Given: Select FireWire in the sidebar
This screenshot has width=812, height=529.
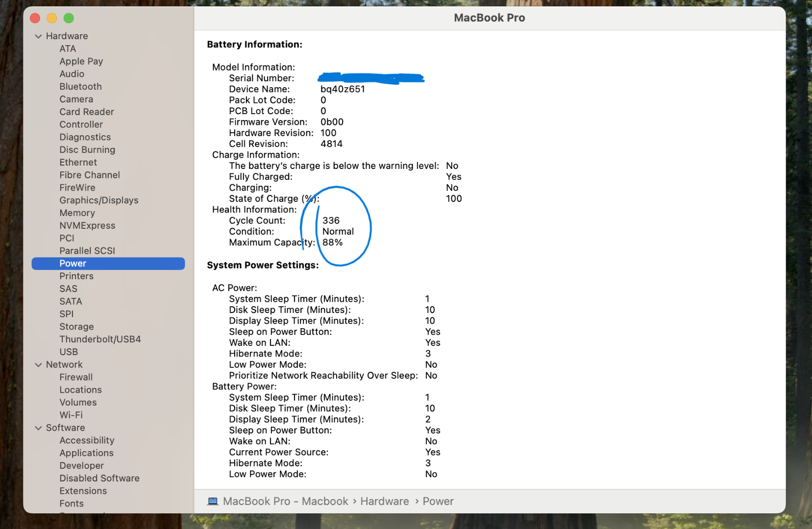Looking at the screenshot, I should (x=77, y=188).
